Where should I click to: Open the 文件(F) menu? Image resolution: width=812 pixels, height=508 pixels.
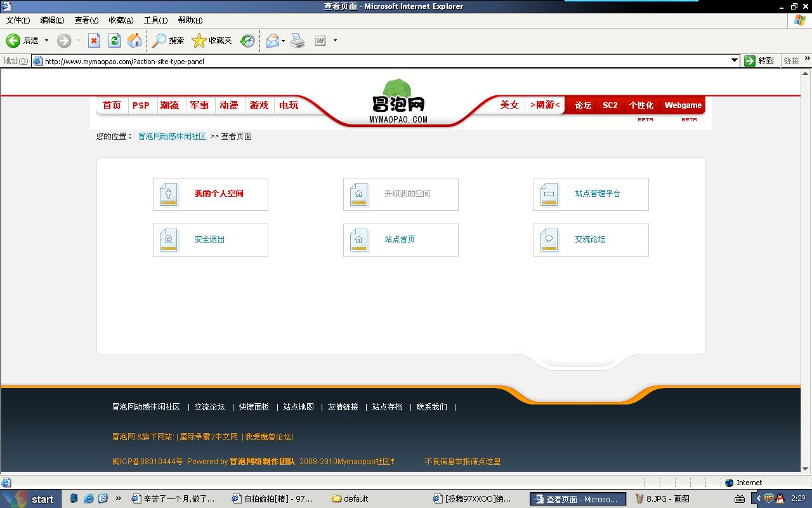coord(18,20)
